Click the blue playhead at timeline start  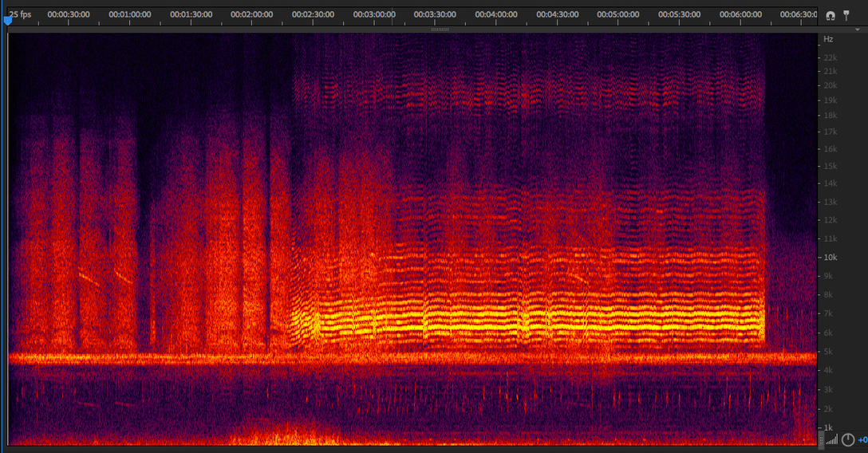click(x=8, y=22)
